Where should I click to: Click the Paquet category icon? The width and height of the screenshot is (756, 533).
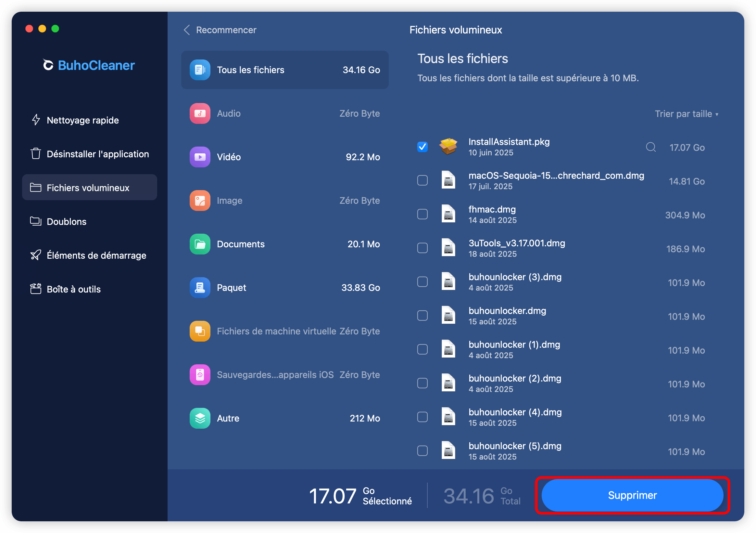(x=200, y=287)
